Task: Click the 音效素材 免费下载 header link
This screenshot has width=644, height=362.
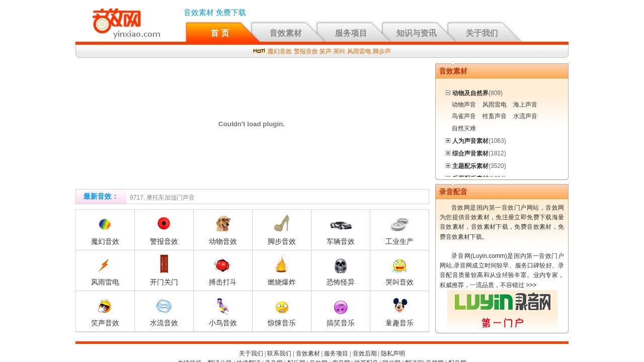Action: click(215, 13)
